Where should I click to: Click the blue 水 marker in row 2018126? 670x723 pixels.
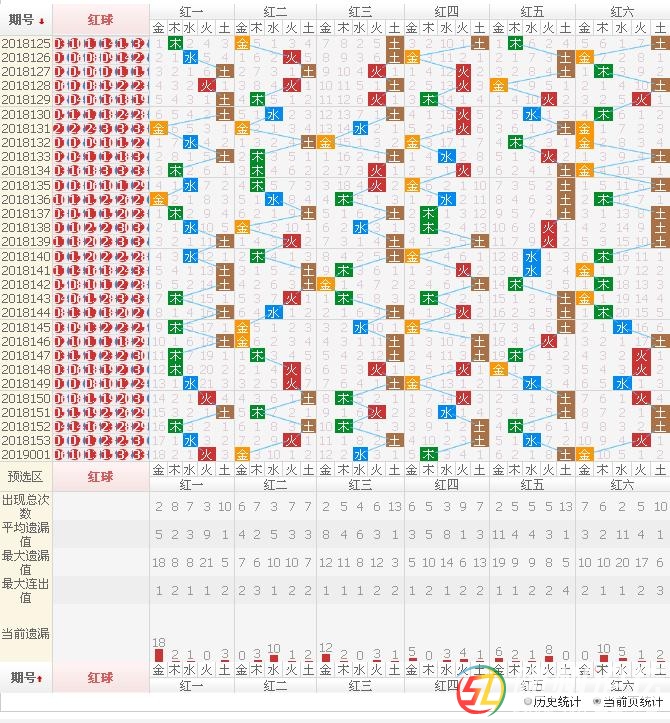coord(191,57)
